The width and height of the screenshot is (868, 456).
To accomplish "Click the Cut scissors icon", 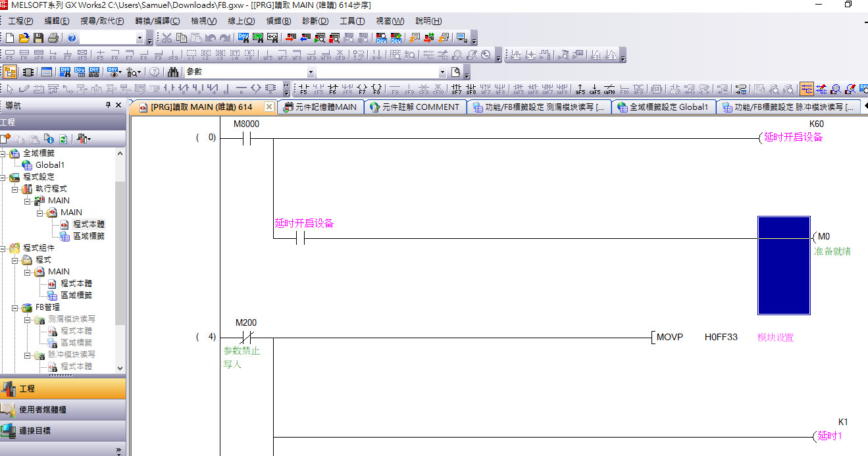I will [167, 38].
